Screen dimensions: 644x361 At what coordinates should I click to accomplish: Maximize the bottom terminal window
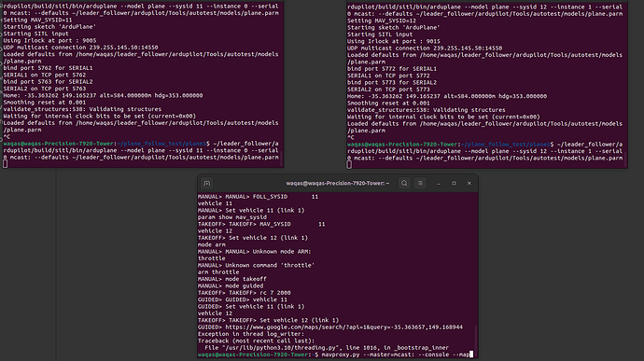tap(454, 183)
